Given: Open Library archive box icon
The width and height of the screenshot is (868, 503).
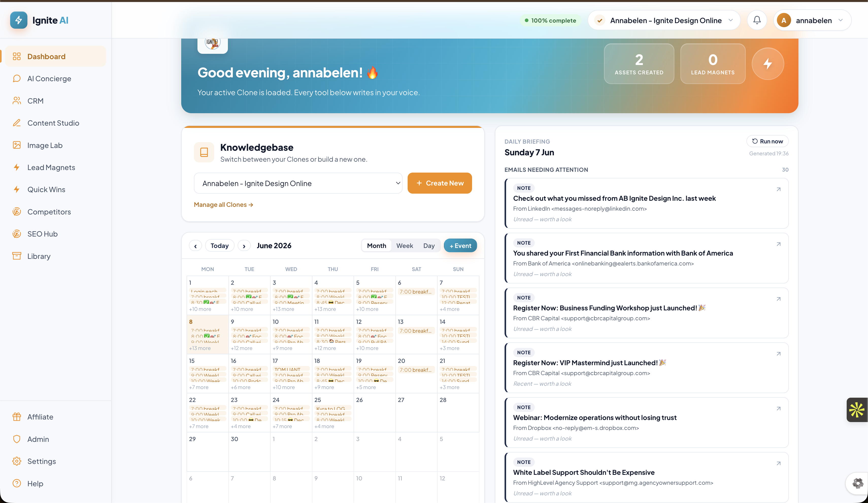Looking at the screenshot, I should click(x=16, y=256).
